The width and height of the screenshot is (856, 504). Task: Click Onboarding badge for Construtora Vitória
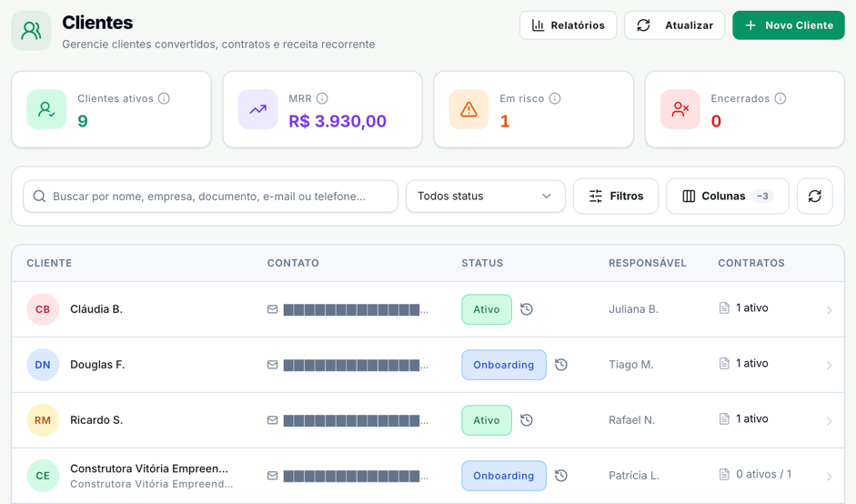[503, 476]
